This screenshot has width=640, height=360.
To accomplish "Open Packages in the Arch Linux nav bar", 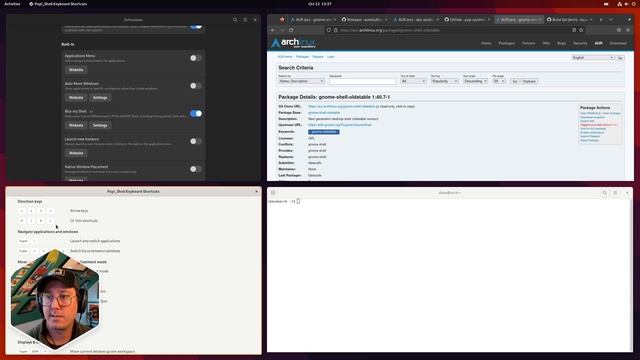I will tap(507, 43).
